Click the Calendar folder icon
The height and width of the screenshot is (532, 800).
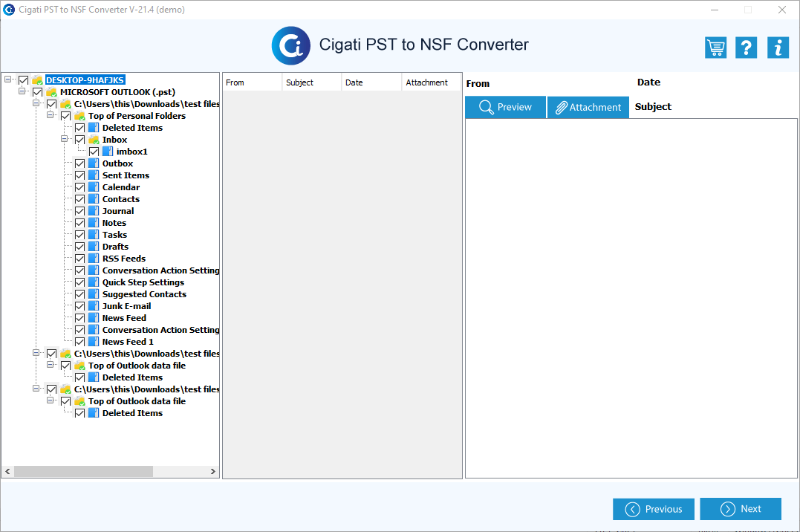coord(94,187)
